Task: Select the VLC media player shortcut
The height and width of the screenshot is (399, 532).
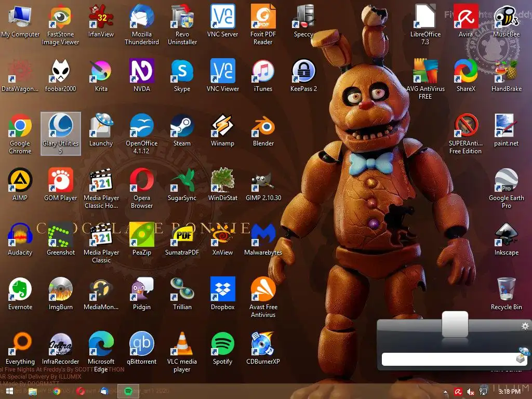Action: click(182, 353)
